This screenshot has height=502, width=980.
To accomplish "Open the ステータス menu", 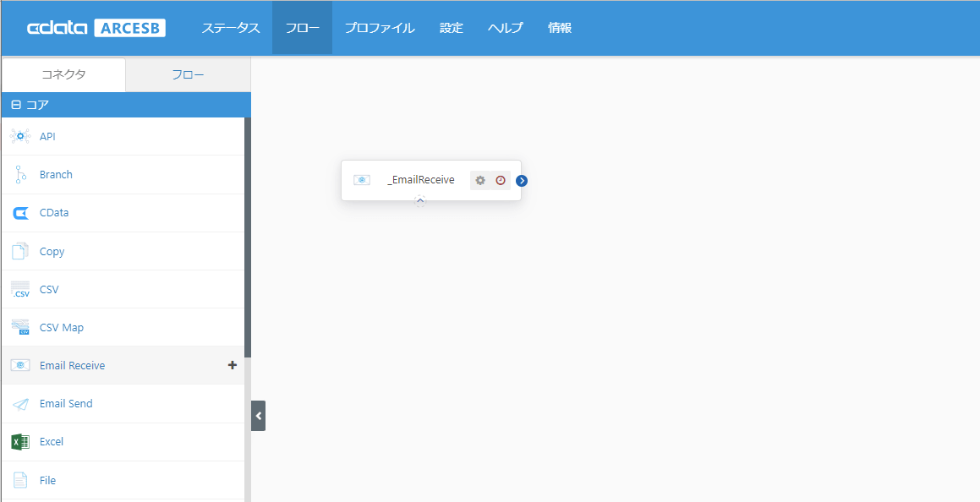I will (x=231, y=28).
